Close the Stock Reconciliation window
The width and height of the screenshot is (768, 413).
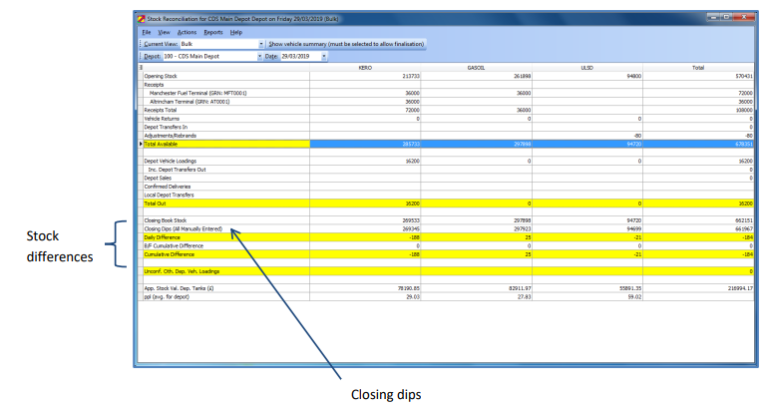(744, 17)
